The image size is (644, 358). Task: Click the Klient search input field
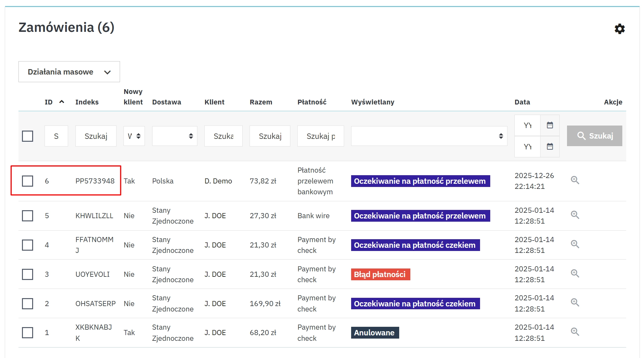pos(223,136)
